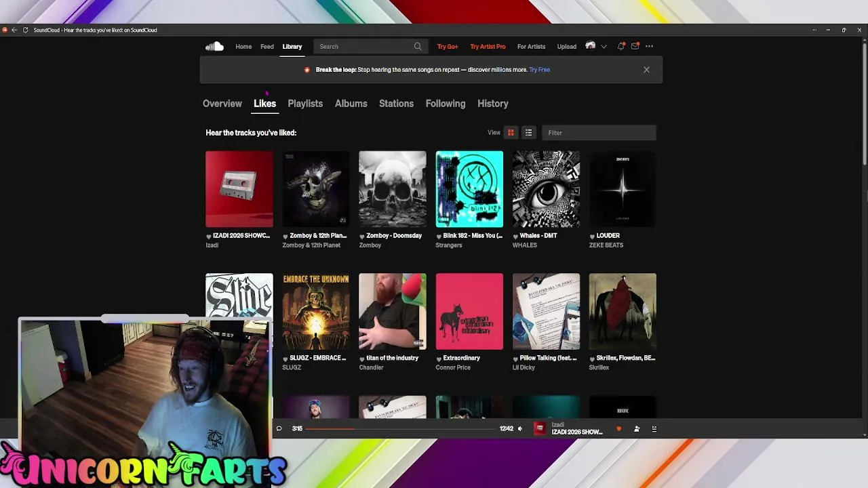The height and width of the screenshot is (488, 868).
Task: Open the Home nav item
Action: click(x=243, y=47)
